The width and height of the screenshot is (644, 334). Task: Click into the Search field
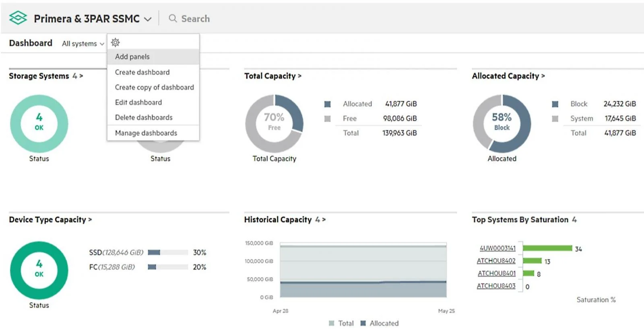pos(209,18)
